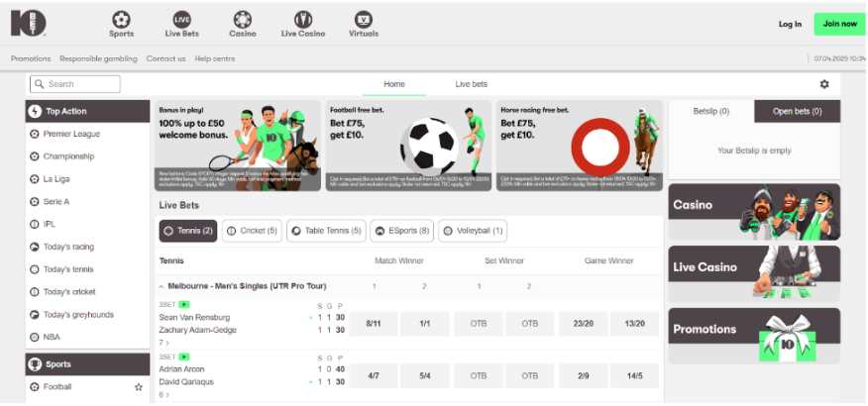Expand 6 more markets for Arcon match
This screenshot has width=868, height=406.
[163, 395]
